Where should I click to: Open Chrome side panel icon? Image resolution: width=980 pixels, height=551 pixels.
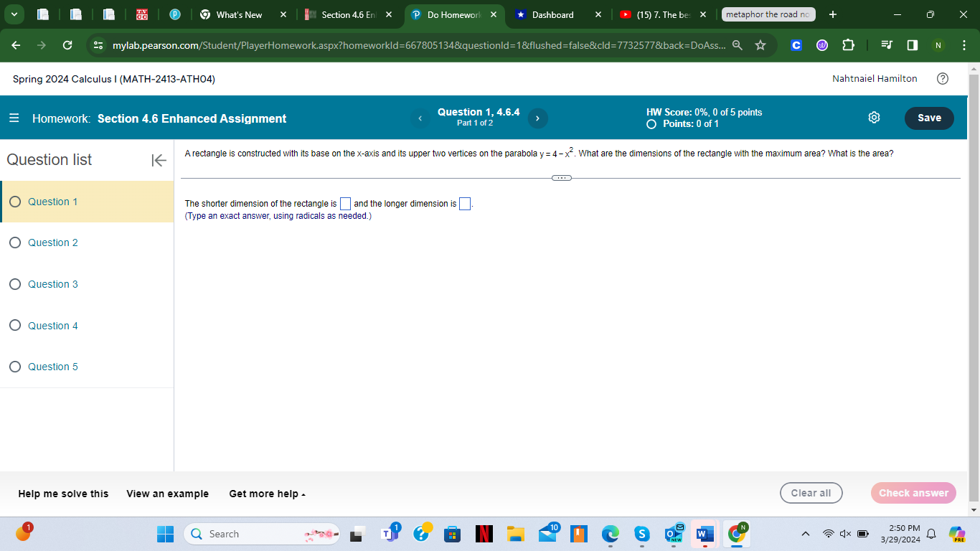[912, 45]
